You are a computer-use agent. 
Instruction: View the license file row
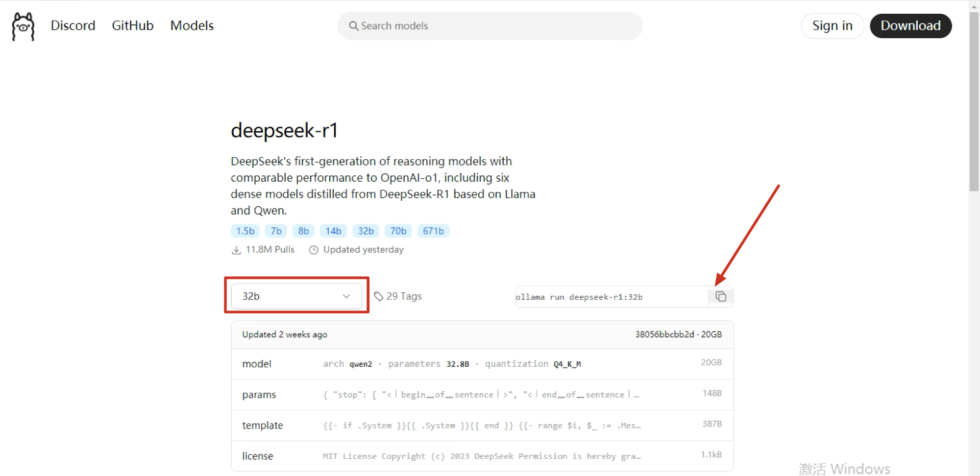pyautogui.click(x=482, y=456)
